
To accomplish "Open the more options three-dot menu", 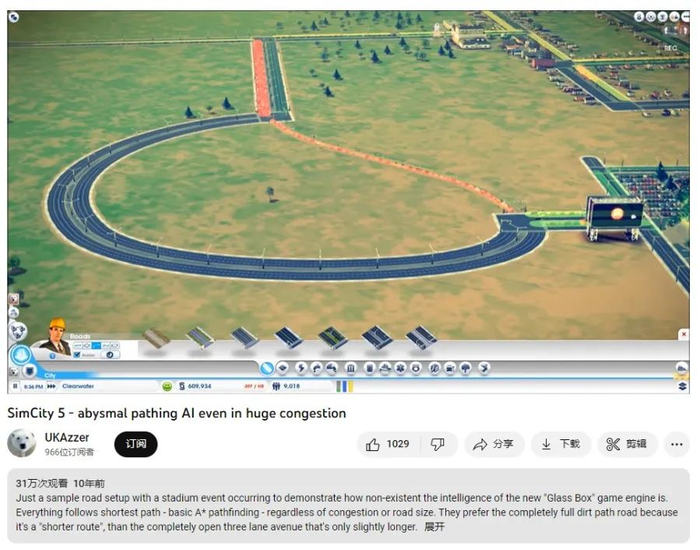I will (676, 444).
